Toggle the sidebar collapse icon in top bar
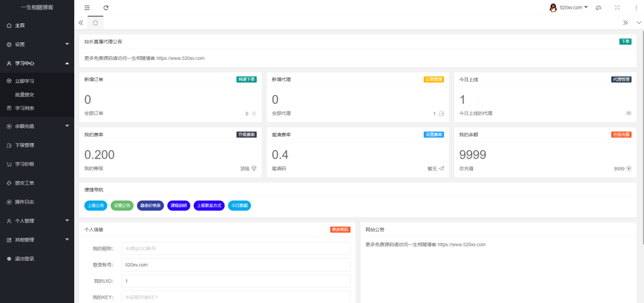Screen dimensions: 644x303 tap(87, 8)
